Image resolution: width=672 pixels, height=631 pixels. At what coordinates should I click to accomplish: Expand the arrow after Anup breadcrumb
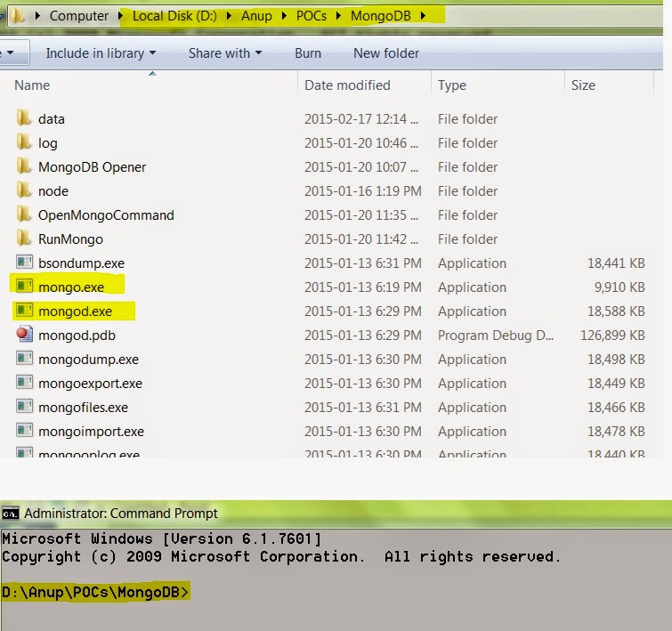(284, 16)
